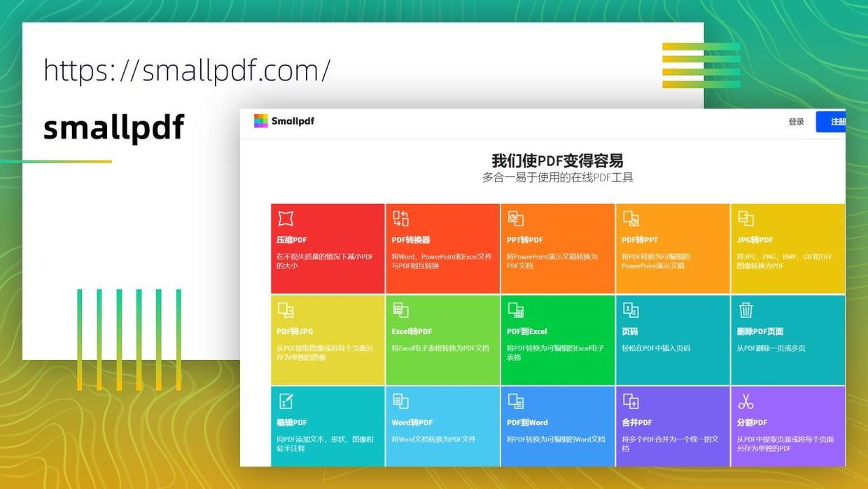Open the JPG转PDF image icon
This screenshot has height=489, width=868.
pyautogui.click(x=746, y=218)
